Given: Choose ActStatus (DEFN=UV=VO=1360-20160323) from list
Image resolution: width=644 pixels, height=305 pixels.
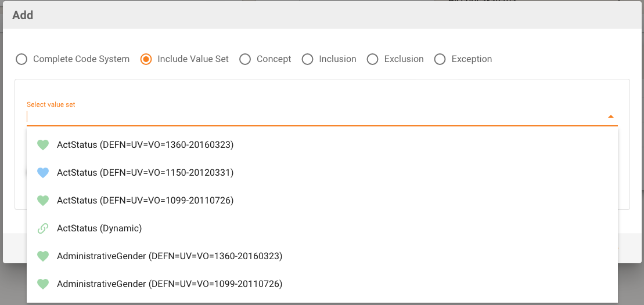Looking at the screenshot, I should click(145, 145).
